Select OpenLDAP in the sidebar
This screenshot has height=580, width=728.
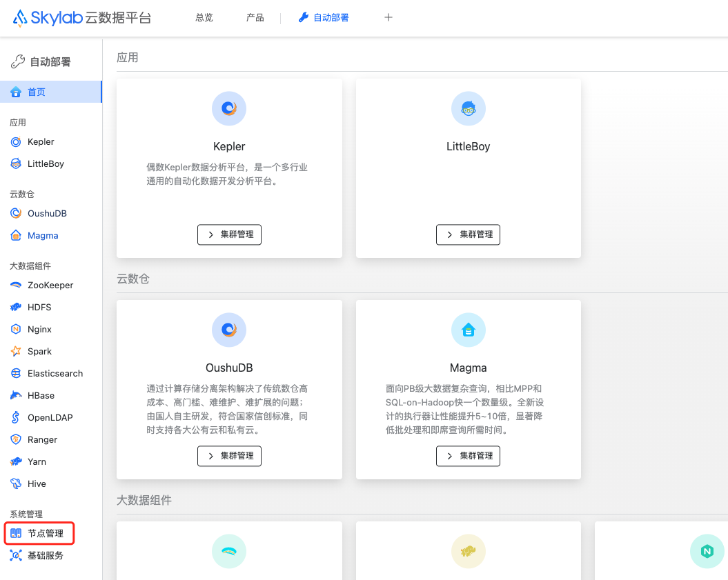point(50,417)
